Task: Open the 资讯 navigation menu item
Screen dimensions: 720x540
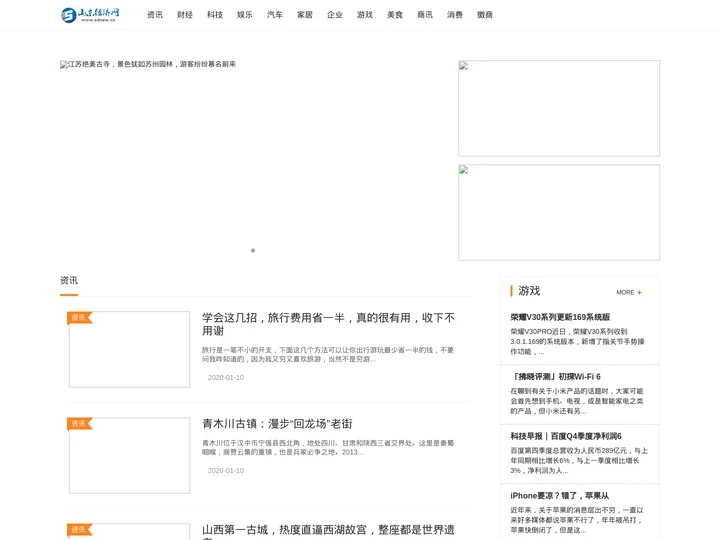Action: pos(155,15)
